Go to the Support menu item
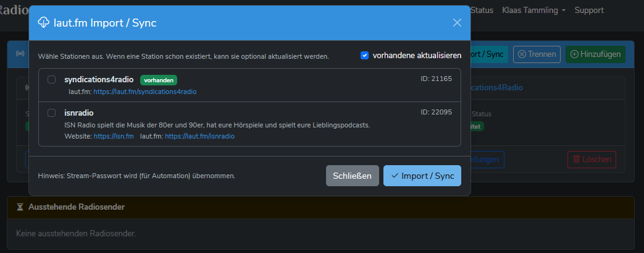Viewport: 644px width, 253px height. 589,11
